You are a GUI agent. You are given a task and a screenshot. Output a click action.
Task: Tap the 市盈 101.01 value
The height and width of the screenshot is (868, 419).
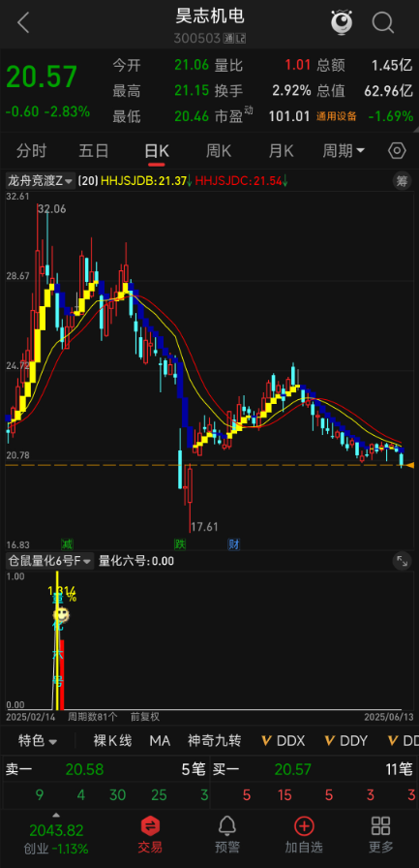(x=290, y=117)
